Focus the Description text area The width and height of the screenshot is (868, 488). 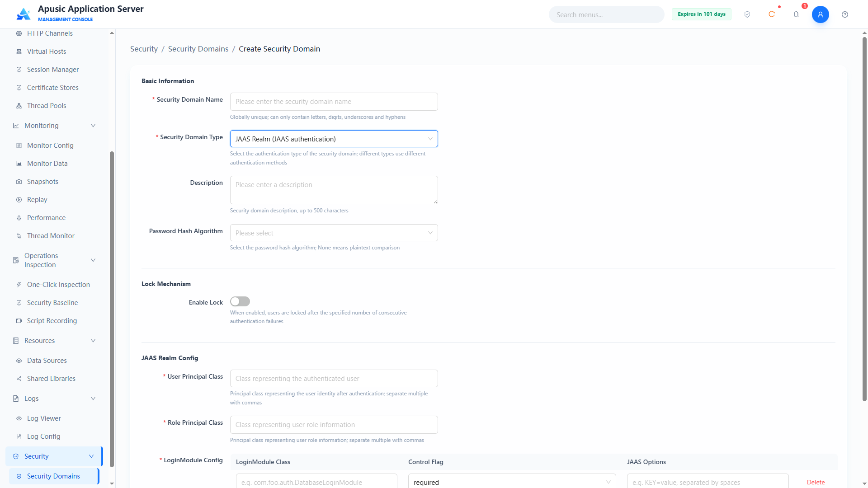334,190
